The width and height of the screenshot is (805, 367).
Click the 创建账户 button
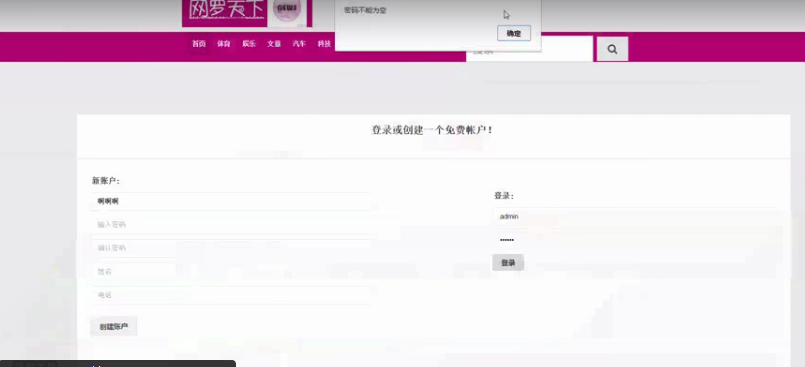tap(113, 326)
